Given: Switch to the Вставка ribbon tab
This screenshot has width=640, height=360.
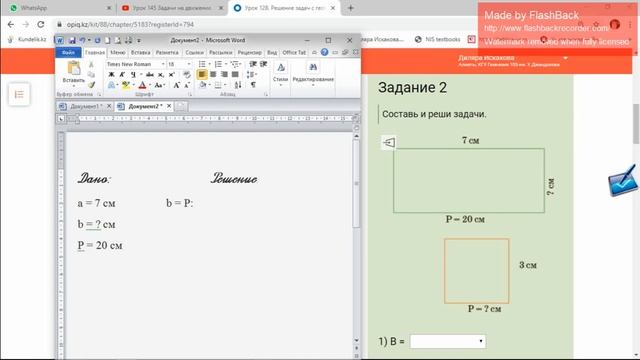Looking at the screenshot, I should 140,52.
